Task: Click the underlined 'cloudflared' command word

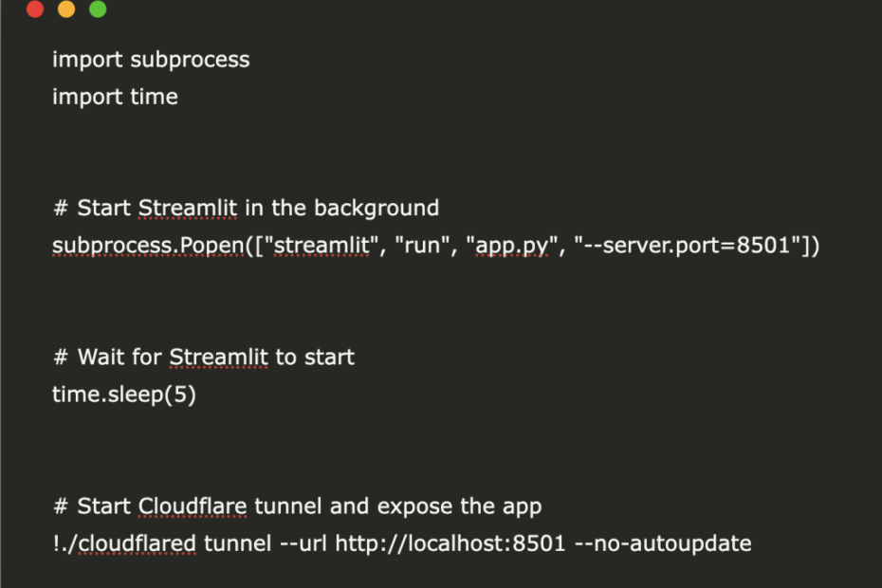Action: pos(137,543)
